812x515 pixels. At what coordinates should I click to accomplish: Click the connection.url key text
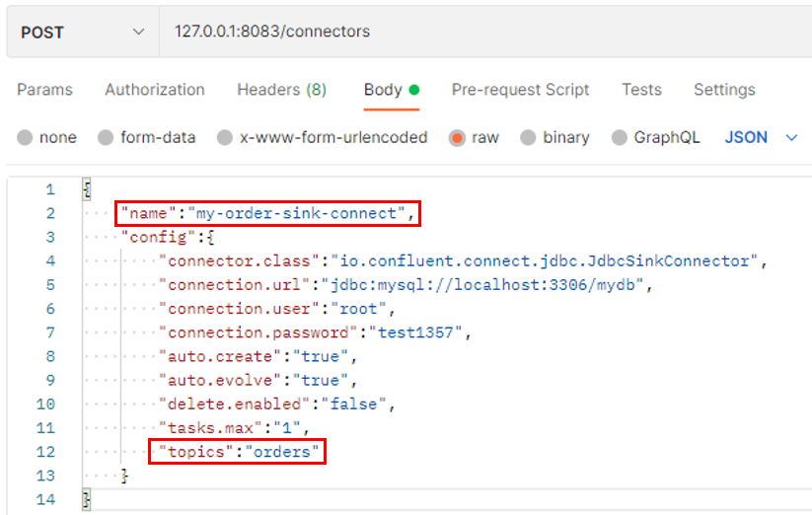pyautogui.click(x=234, y=285)
